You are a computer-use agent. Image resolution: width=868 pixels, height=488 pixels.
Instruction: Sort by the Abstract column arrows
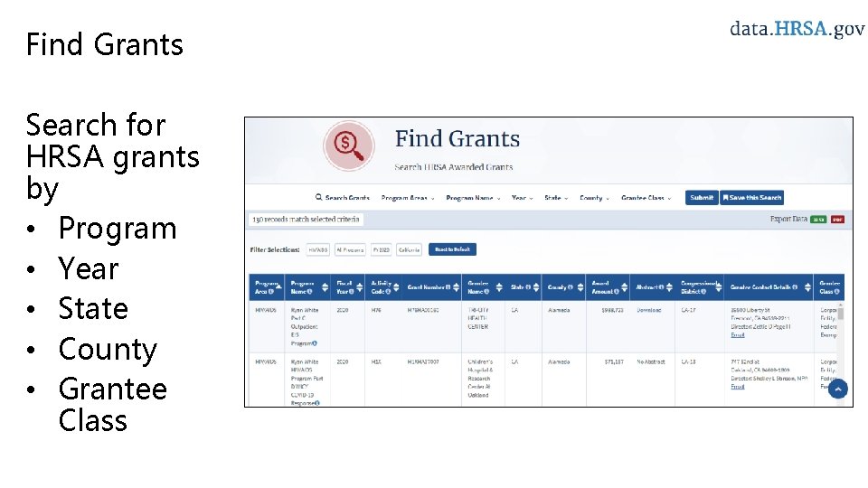click(669, 287)
